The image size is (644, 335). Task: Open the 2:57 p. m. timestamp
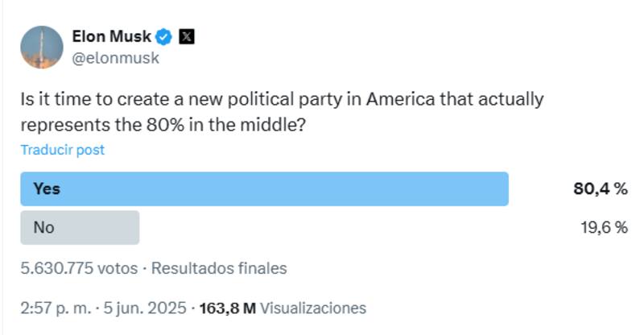56,308
